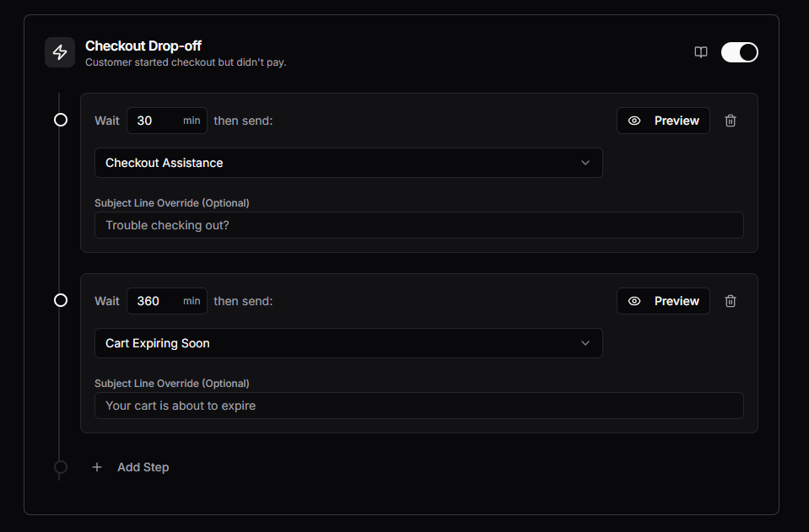Click the plus icon next to Add Step
The image size is (809, 532).
[x=96, y=466]
